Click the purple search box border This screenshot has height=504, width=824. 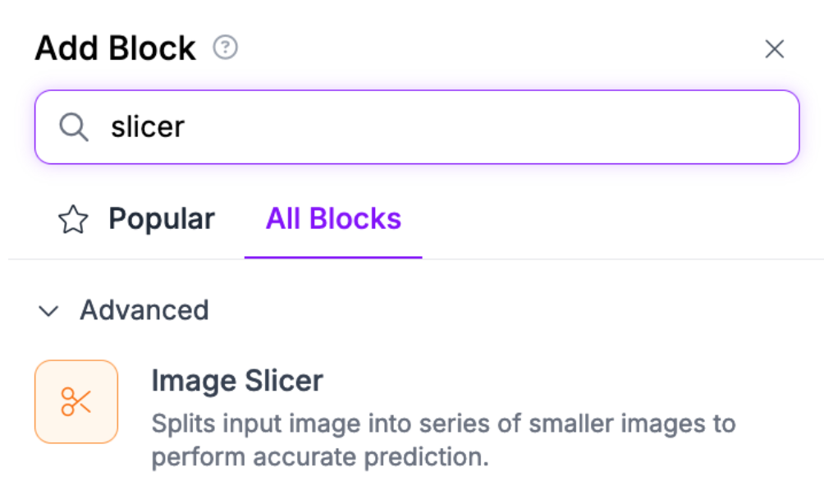point(417,91)
